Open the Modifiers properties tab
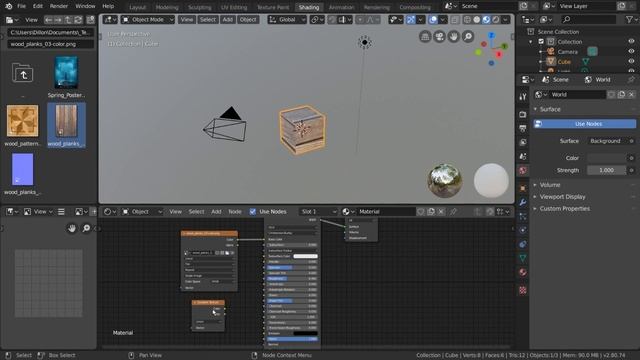The width and height of the screenshot is (640, 360). click(x=523, y=202)
